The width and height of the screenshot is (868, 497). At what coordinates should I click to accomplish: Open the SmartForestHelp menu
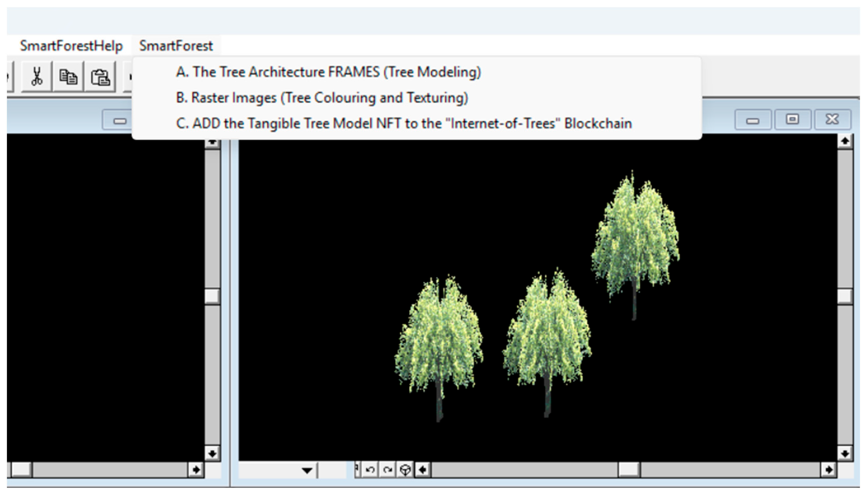tap(71, 46)
